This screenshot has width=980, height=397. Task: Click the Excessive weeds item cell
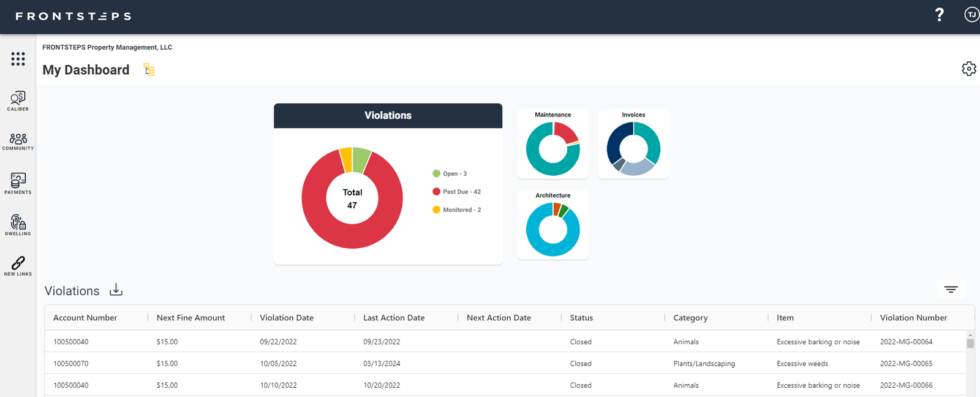point(802,364)
